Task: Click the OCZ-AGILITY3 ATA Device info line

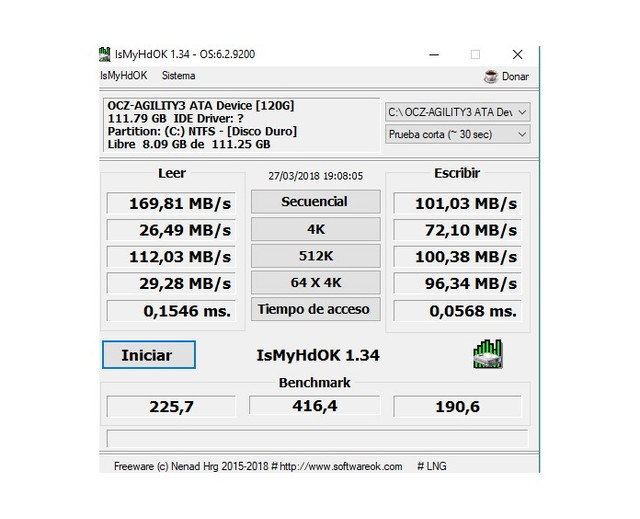Action: pos(201,106)
